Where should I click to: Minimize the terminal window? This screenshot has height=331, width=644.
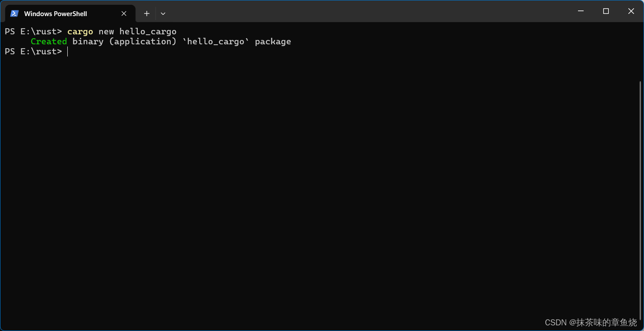coord(581,11)
